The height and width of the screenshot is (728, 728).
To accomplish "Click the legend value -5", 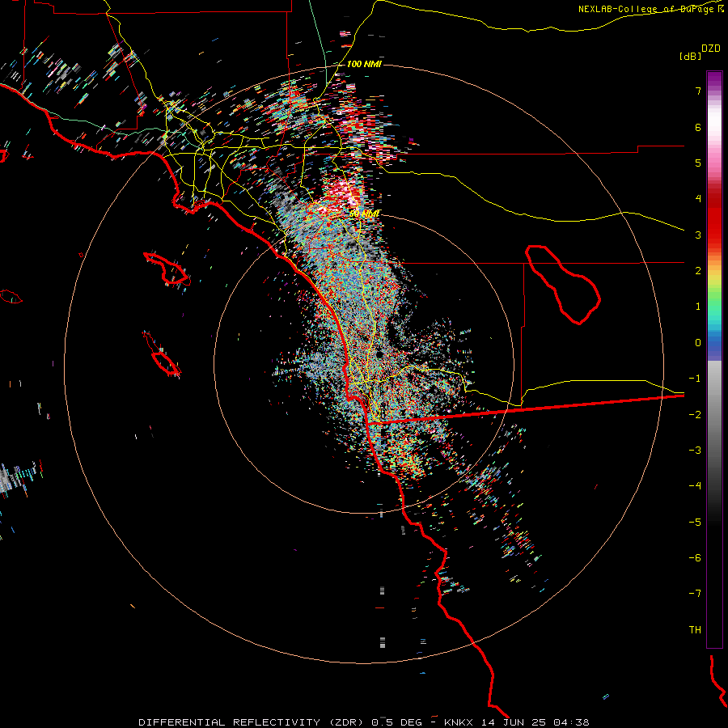I will [695, 523].
